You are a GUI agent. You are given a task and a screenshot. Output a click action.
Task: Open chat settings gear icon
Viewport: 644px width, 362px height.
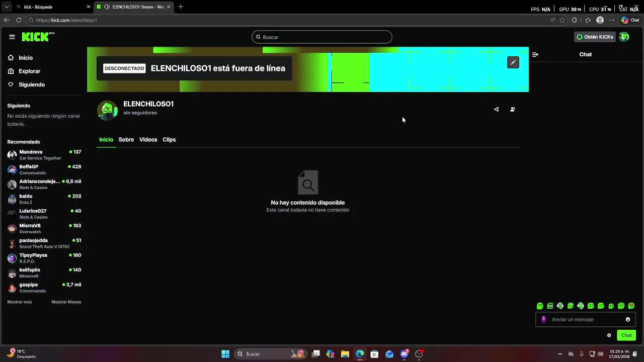click(609, 335)
